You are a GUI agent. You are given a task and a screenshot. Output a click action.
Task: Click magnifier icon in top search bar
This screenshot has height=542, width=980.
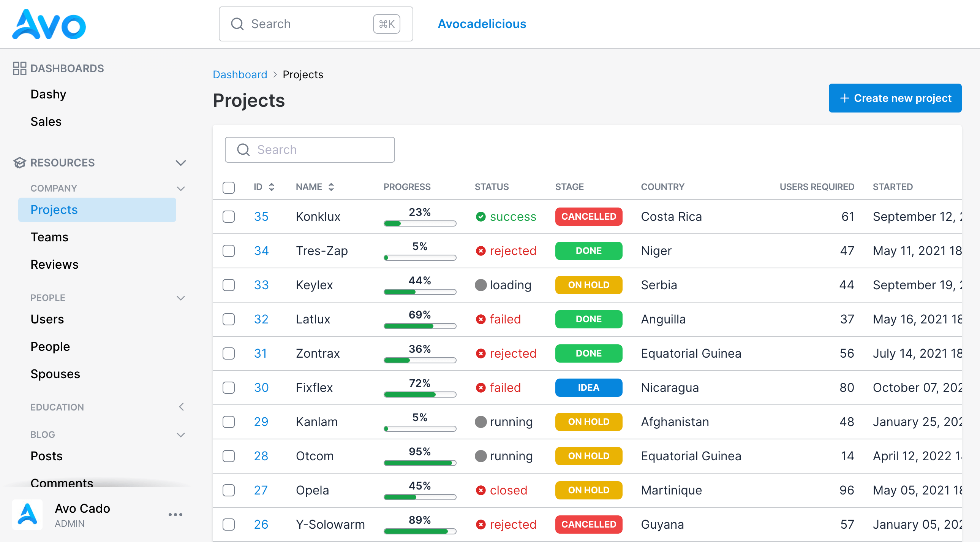(x=237, y=24)
